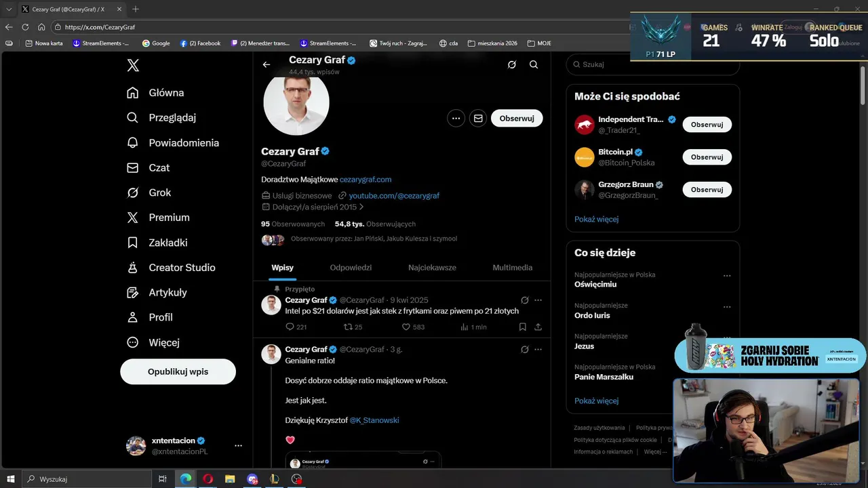Viewport: 868px width, 488px height.
Task: Open Edge icon in taskbar
Action: 185,479
